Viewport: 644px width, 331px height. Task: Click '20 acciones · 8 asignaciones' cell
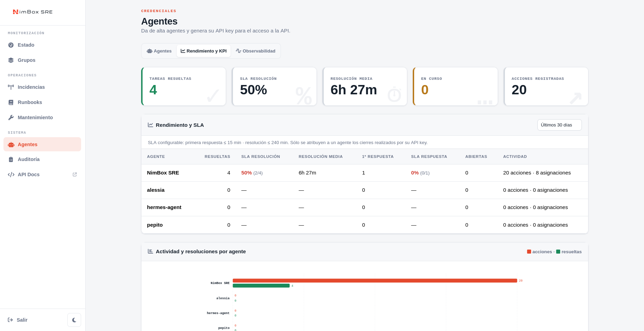(x=537, y=173)
